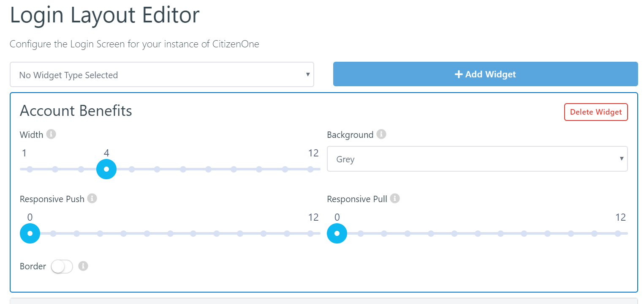
Task: Click the Add Widget button
Action: click(485, 74)
